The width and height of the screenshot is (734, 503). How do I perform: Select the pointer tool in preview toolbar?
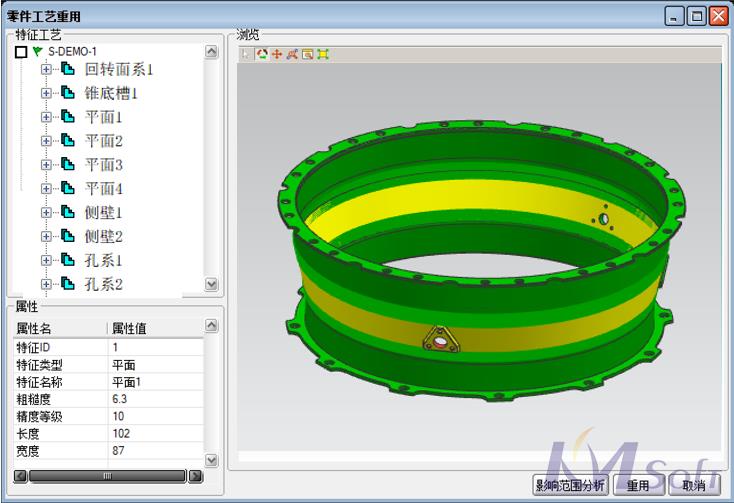click(x=247, y=54)
